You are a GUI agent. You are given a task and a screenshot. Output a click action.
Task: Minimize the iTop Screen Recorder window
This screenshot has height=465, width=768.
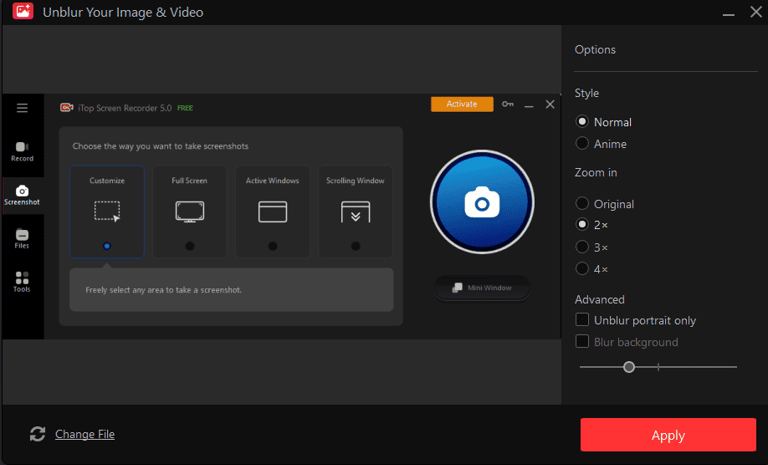tap(528, 106)
